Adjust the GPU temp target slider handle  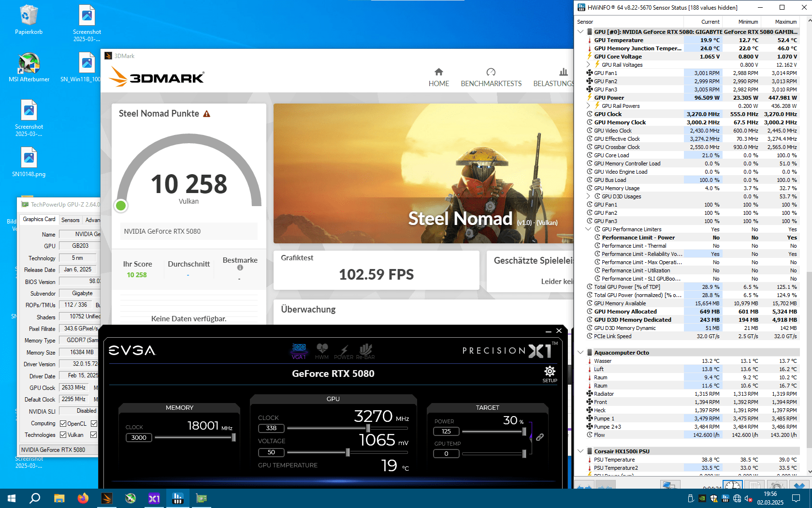click(x=524, y=453)
